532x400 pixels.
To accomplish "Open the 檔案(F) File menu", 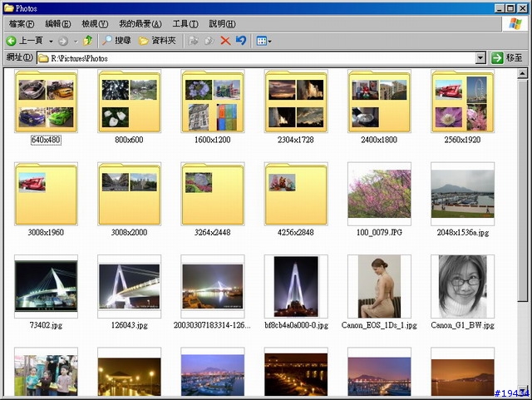I will (22, 24).
